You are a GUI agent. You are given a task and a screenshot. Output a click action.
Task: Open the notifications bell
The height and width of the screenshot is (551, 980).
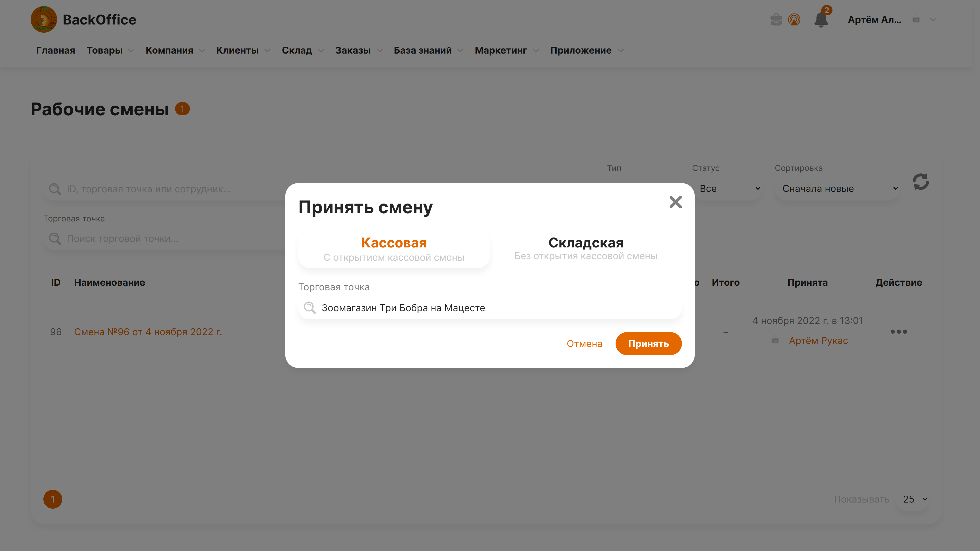(821, 20)
